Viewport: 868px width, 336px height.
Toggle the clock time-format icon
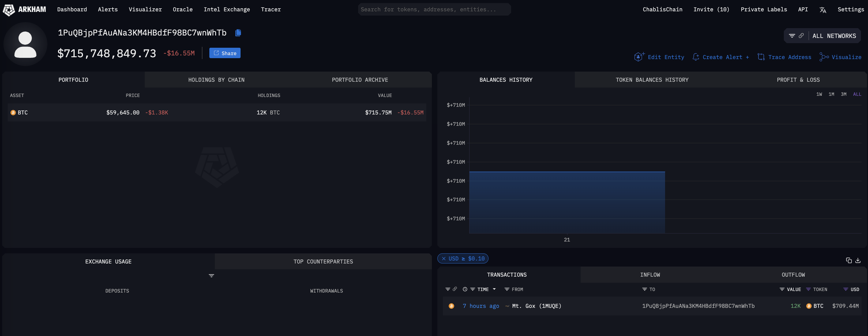coord(465,289)
